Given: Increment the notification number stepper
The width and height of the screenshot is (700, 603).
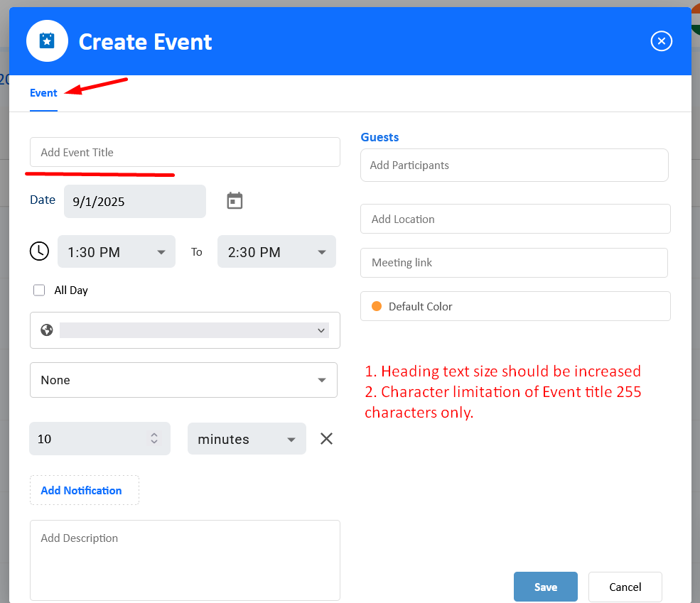Looking at the screenshot, I should (x=154, y=435).
